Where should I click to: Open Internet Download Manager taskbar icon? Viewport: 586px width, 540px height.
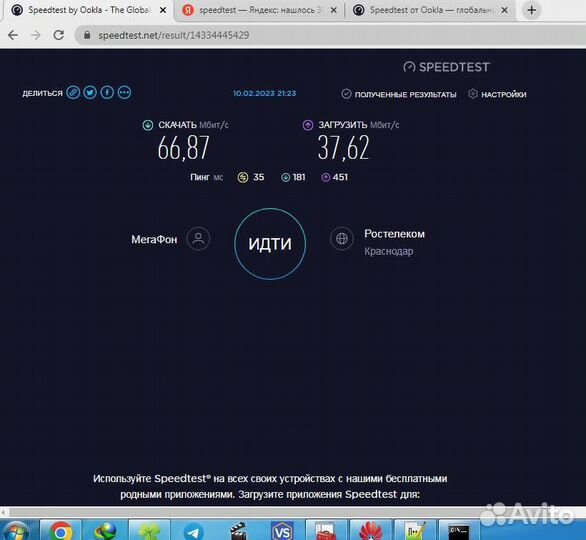tap(105, 530)
